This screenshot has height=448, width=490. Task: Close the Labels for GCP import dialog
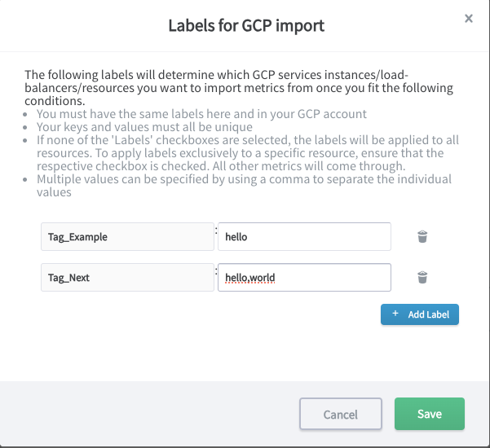[x=469, y=18]
